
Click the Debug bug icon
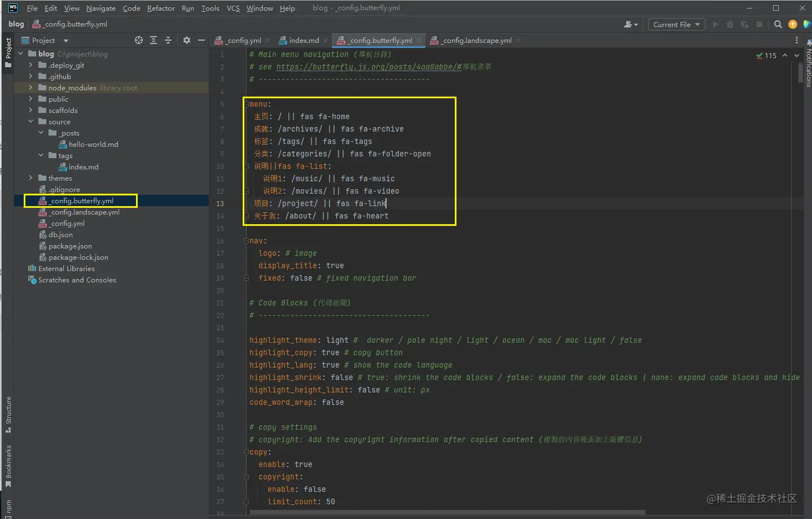[730, 24]
